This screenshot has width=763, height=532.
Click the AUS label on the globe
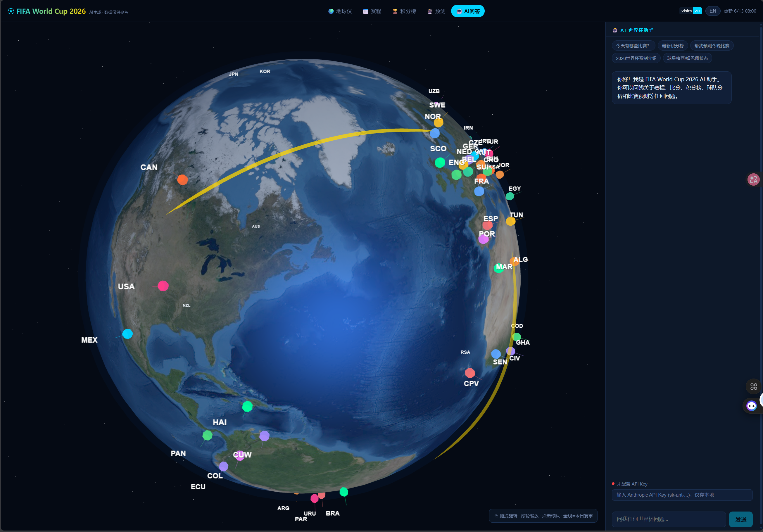pyautogui.click(x=256, y=226)
